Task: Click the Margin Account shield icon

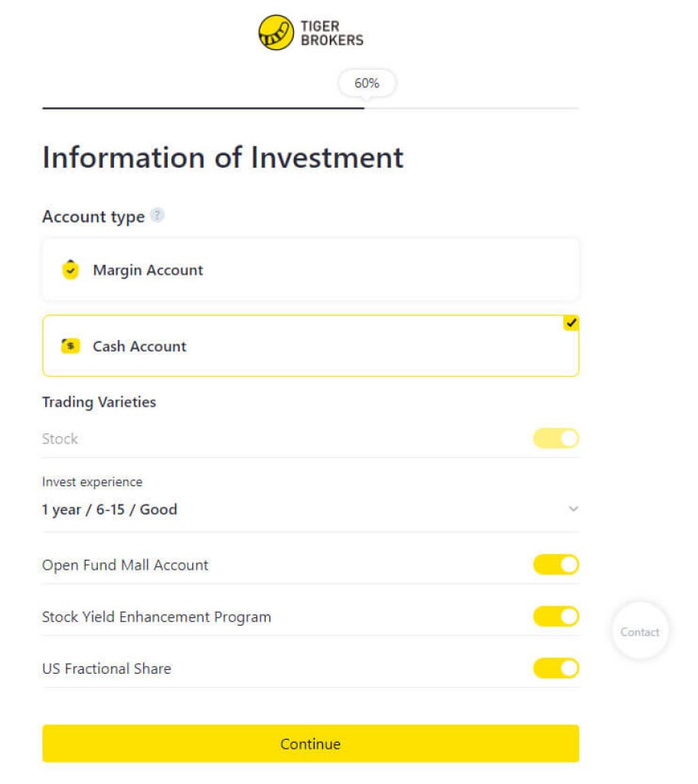Action: tap(70, 269)
